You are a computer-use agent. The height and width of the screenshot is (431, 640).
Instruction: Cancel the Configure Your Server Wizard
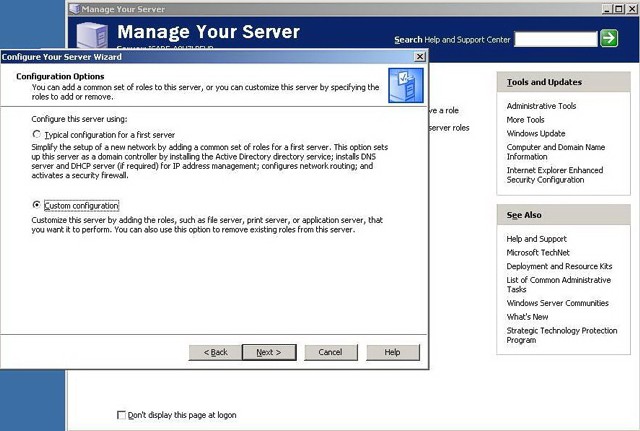(x=331, y=352)
